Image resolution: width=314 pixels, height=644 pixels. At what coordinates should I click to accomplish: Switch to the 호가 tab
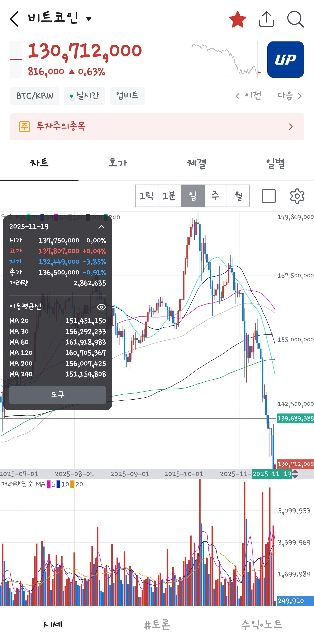[118, 163]
